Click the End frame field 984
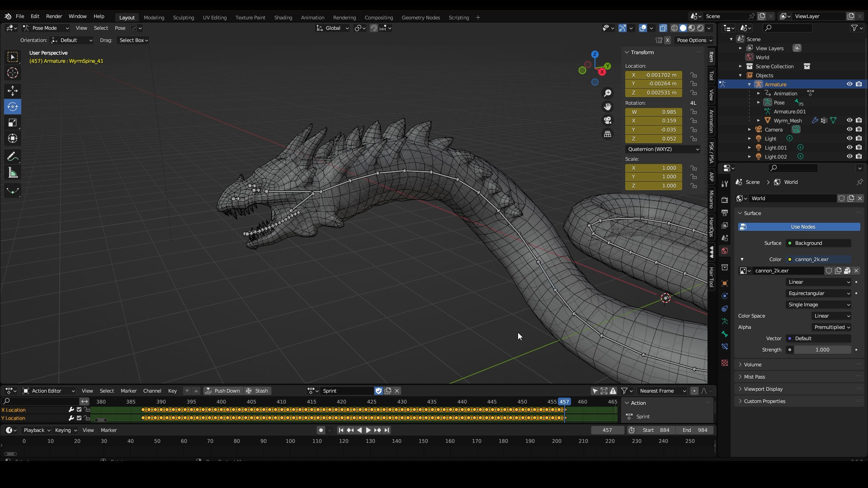The height and width of the screenshot is (488, 868). [696, 430]
